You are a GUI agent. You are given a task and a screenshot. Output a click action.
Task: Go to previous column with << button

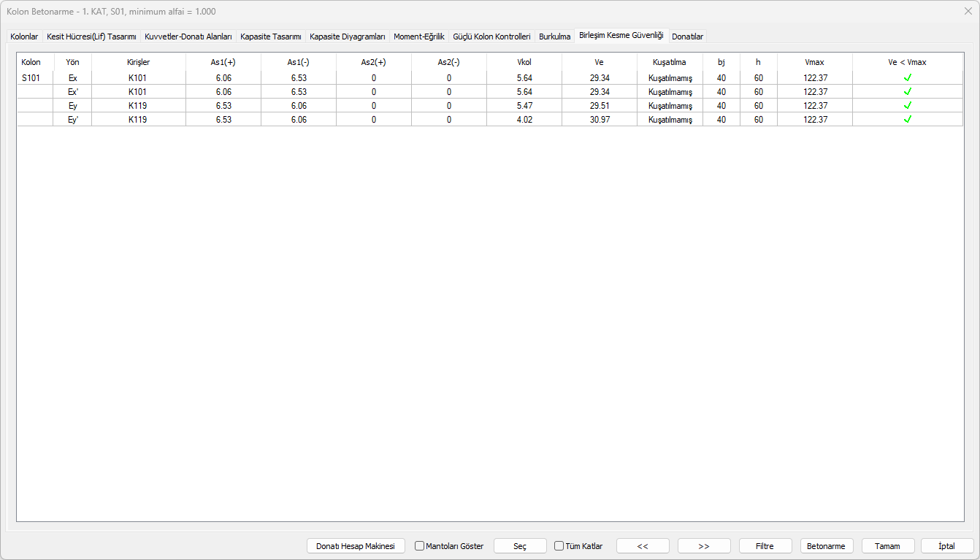(643, 546)
